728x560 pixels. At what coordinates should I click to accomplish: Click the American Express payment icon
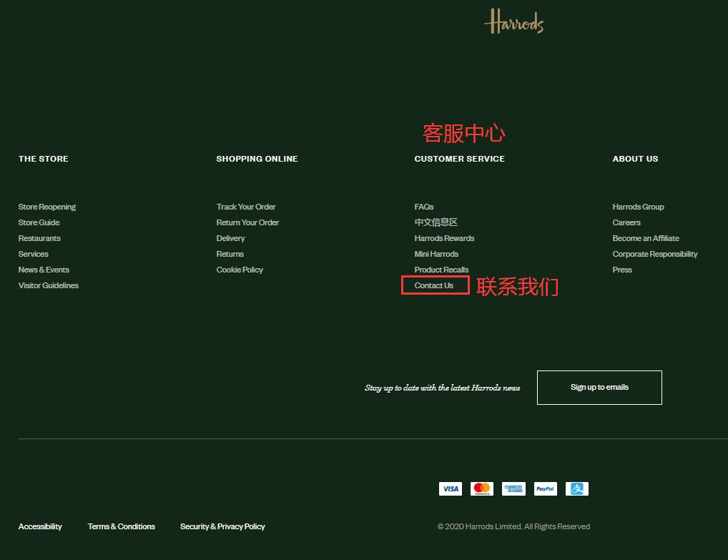pyautogui.click(x=513, y=488)
